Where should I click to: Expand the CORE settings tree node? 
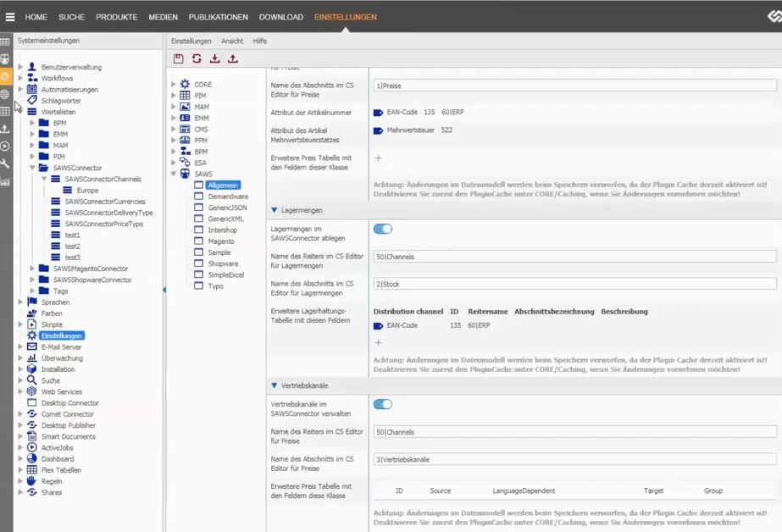[x=174, y=85]
